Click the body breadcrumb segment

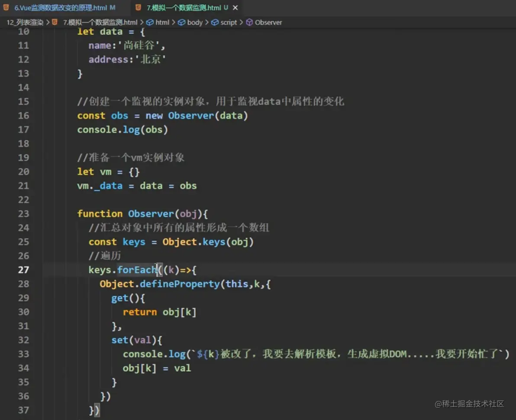[195, 23]
